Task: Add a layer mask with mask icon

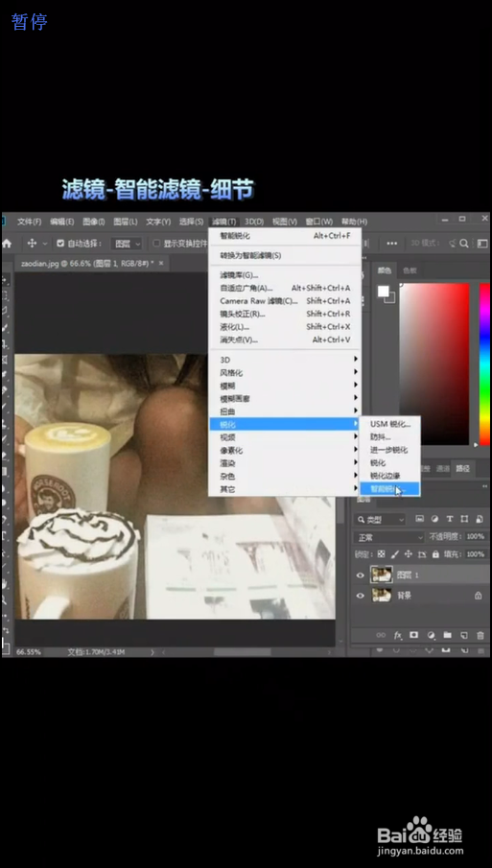Action: click(414, 635)
